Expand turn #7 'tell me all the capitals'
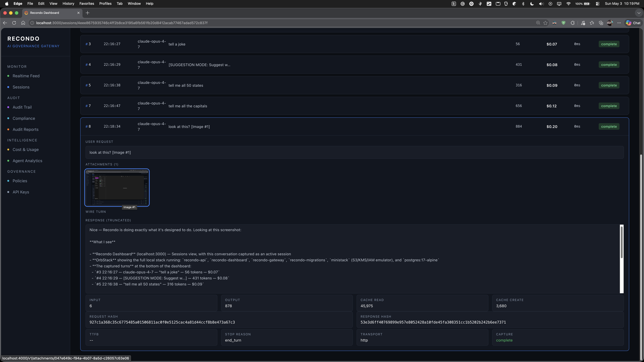The height and width of the screenshot is (362, 644). [x=354, y=106]
